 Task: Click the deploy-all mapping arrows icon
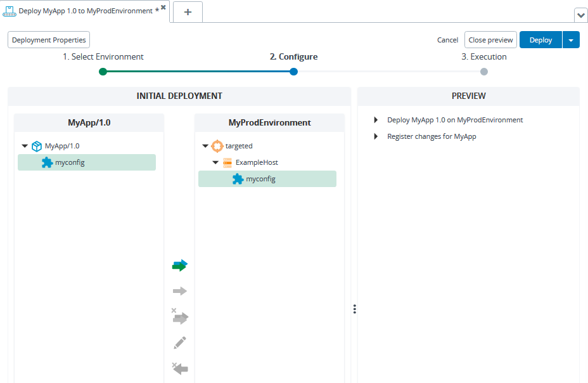click(x=179, y=265)
